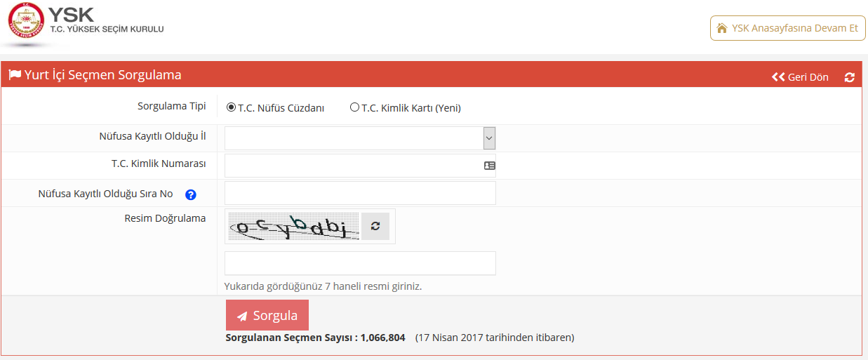Screen dimensions: 868x360
Task: Click the T.C. Yüksek Seçim Kurulu title text
Action: [x=107, y=29]
